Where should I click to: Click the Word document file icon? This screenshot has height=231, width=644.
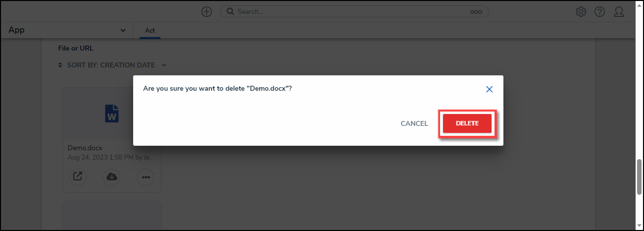click(x=112, y=113)
